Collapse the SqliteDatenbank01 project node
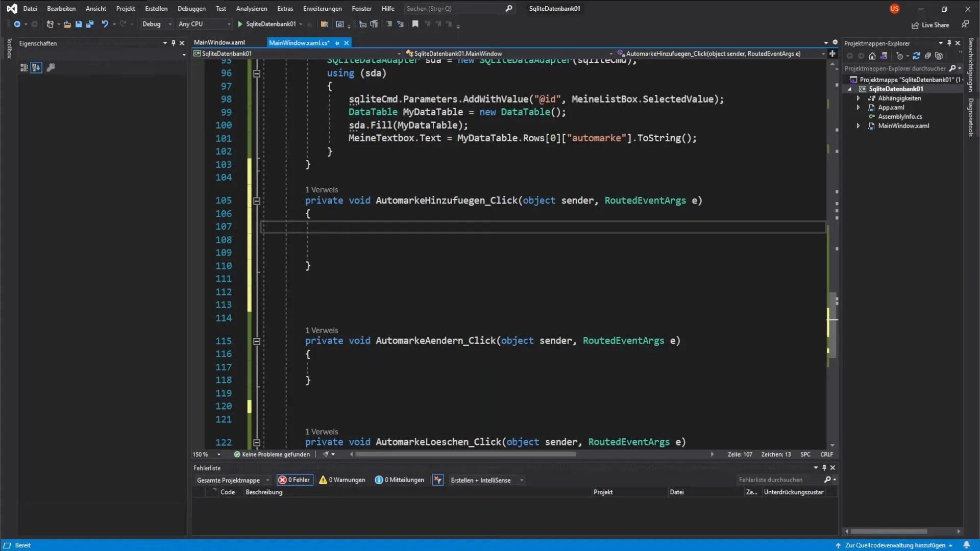980x551 pixels. point(850,89)
